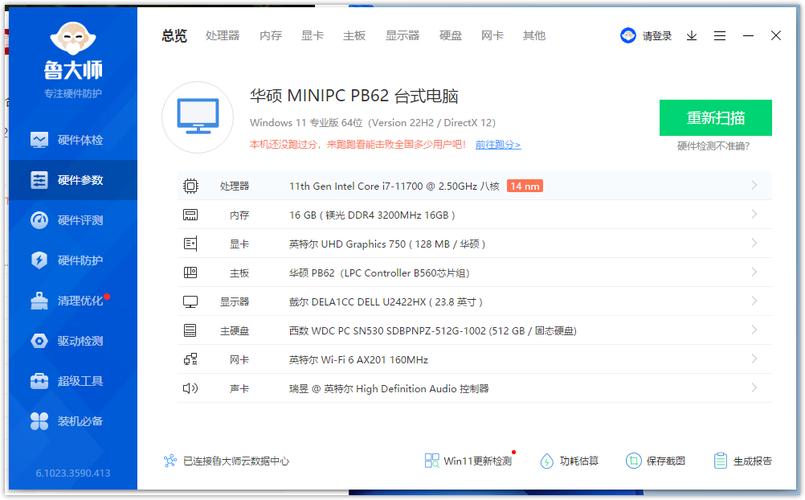Click the large desktop computer icon
This screenshot has height=500, width=805.
click(198, 117)
